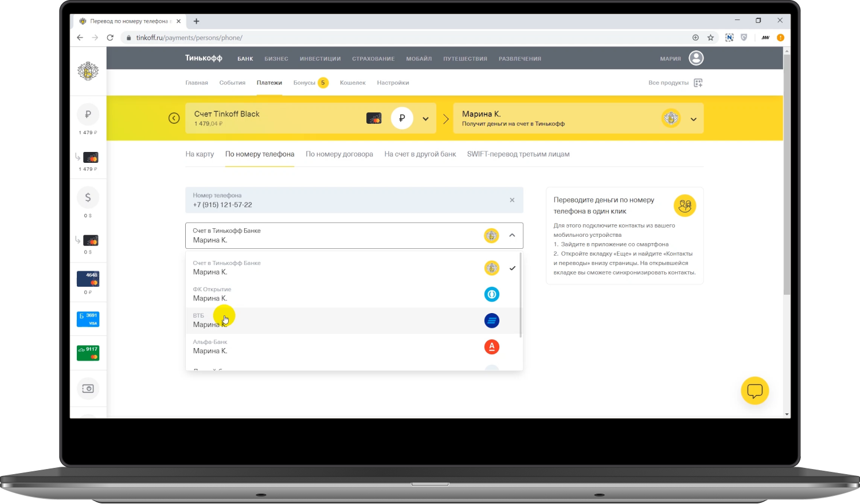Open the blue Visa card 3691

click(88, 319)
